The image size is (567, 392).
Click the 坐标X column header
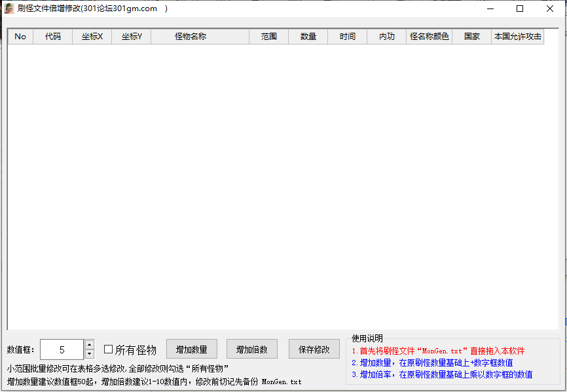pos(92,37)
